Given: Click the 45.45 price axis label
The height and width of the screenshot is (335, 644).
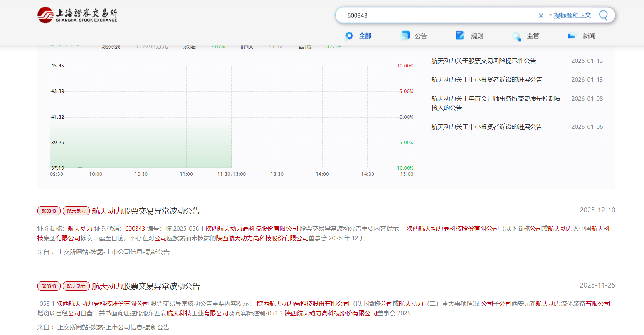Looking at the screenshot, I should pyautogui.click(x=57, y=66).
